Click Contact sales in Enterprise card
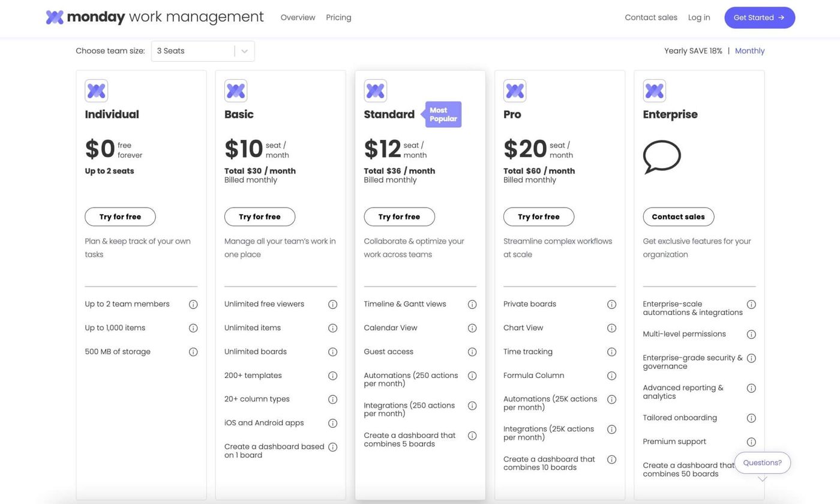This screenshot has height=504, width=840. click(678, 217)
